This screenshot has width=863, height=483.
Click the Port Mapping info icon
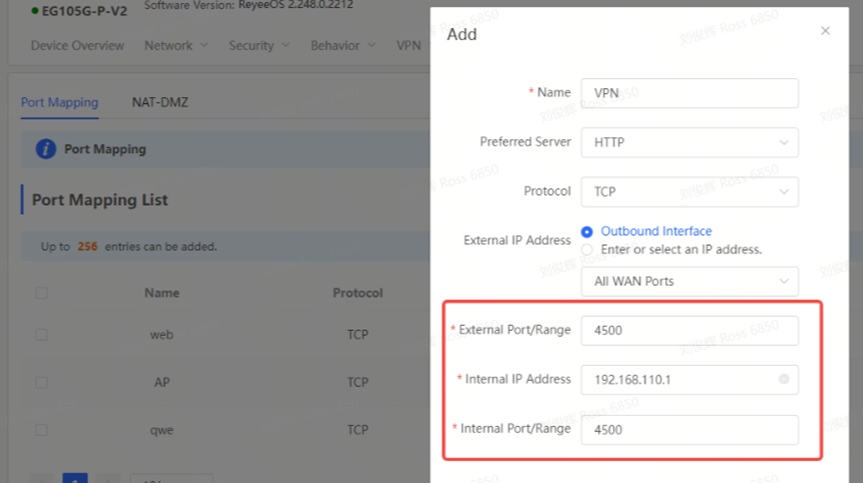tap(45, 149)
